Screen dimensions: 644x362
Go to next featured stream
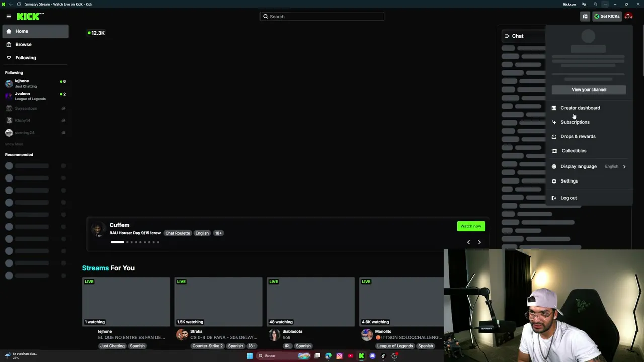[479, 242]
